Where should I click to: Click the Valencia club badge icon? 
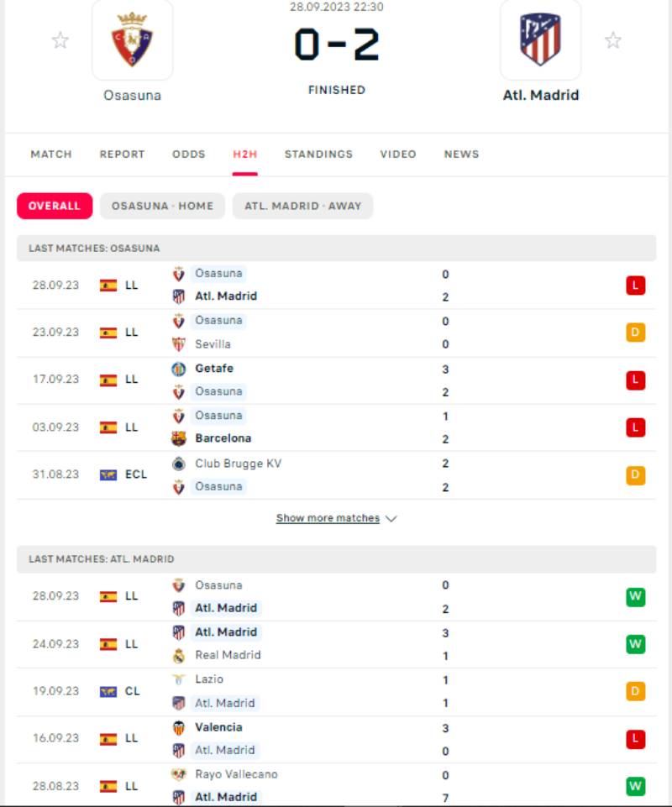(x=178, y=728)
